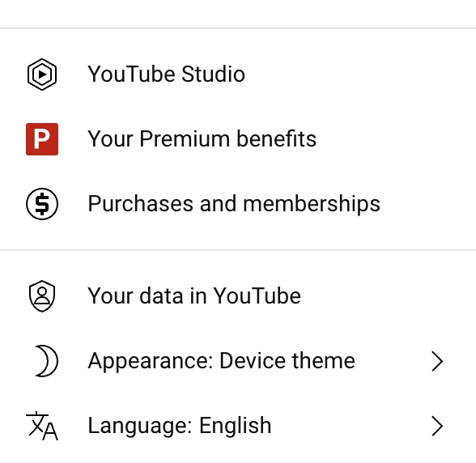This screenshot has height=463, width=476.
Task: Click the YouTube Studio hexagon play icon
Action: [42, 74]
